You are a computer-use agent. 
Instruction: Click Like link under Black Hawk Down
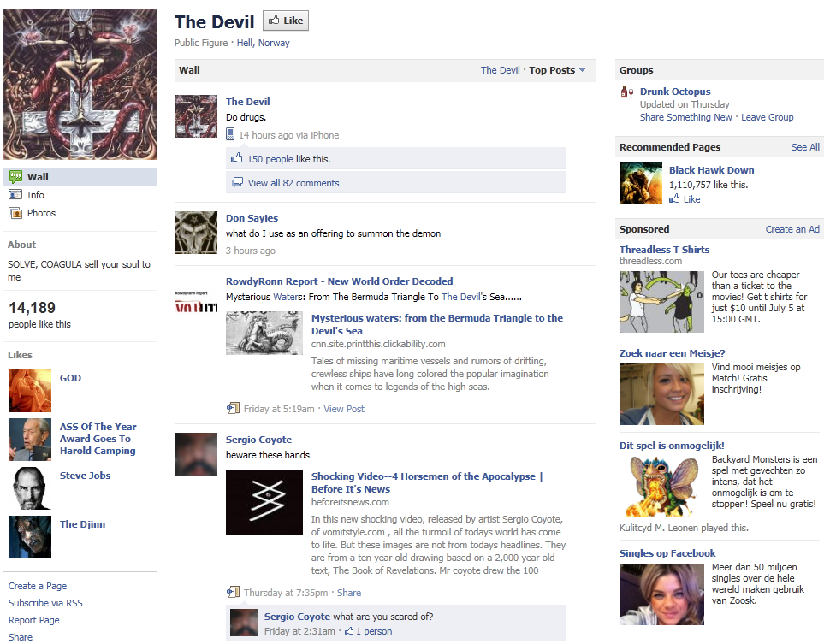coord(691,199)
